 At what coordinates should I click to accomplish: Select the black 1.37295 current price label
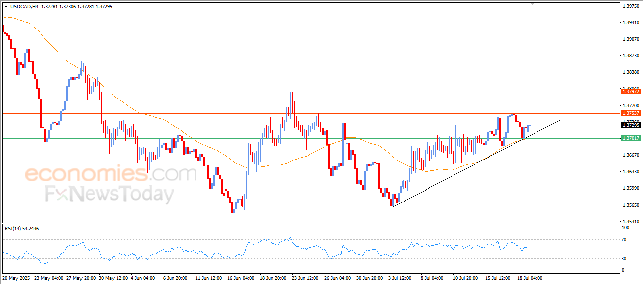630,125
